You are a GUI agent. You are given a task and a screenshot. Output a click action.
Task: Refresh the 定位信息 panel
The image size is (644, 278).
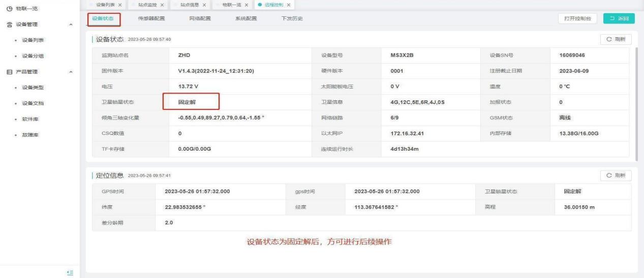[x=616, y=176]
